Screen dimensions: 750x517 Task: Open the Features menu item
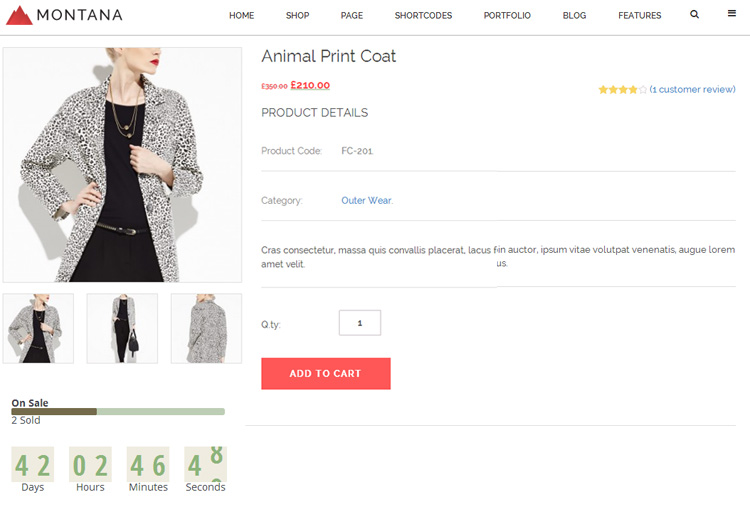tap(639, 16)
